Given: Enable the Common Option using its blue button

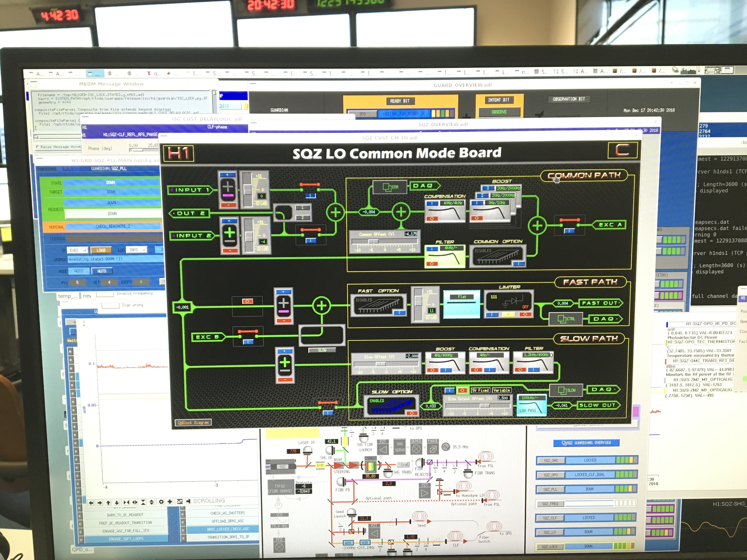Looking at the screenshot, I should click(518, 264).
